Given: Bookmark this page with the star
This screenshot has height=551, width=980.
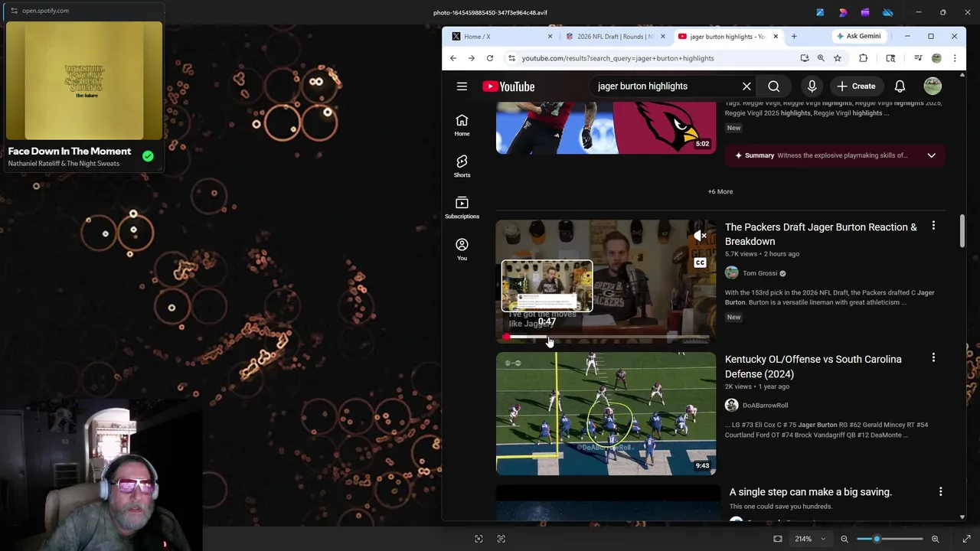Looking at the screenshot, I should (838, 58).
